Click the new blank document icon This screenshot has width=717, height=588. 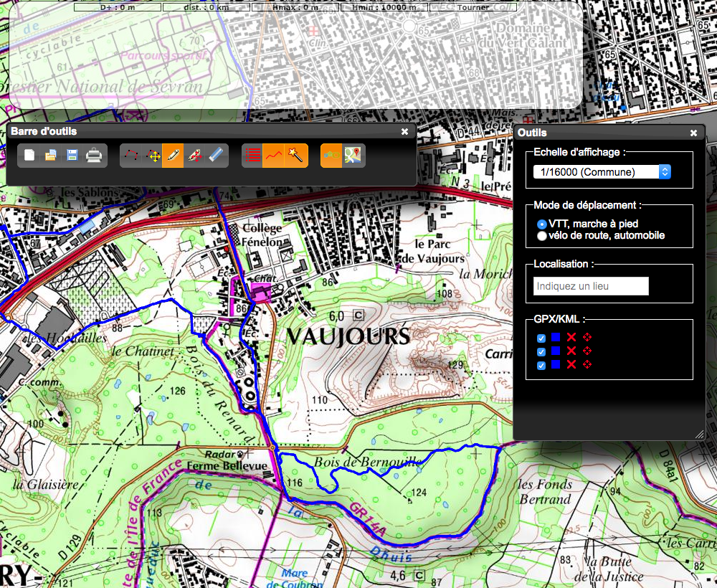click(29, 155)
